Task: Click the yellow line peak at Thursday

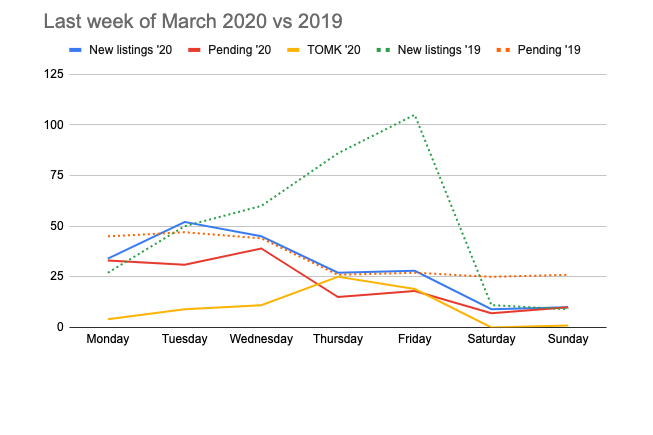Action: click(338, 276)
